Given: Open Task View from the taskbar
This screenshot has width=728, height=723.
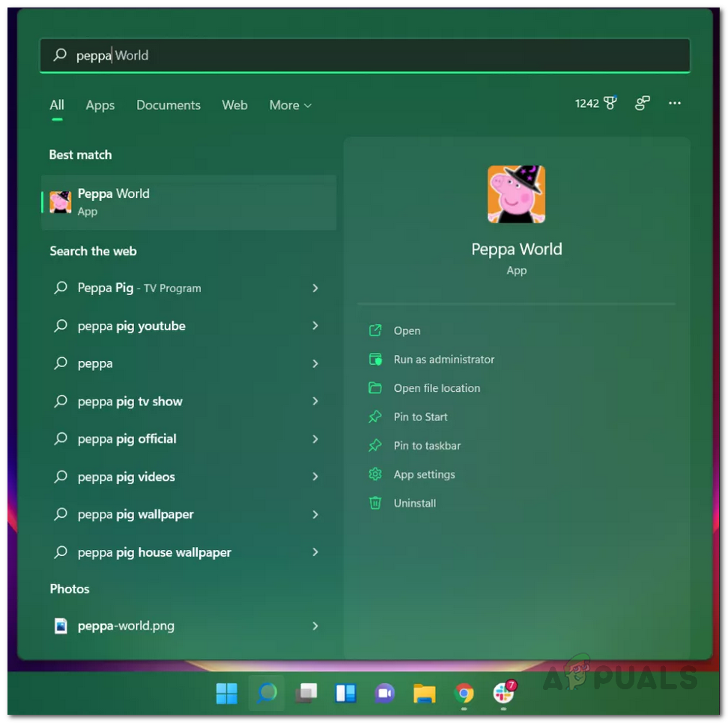Looking at the screenshot, I should click(x=306, y=693).
